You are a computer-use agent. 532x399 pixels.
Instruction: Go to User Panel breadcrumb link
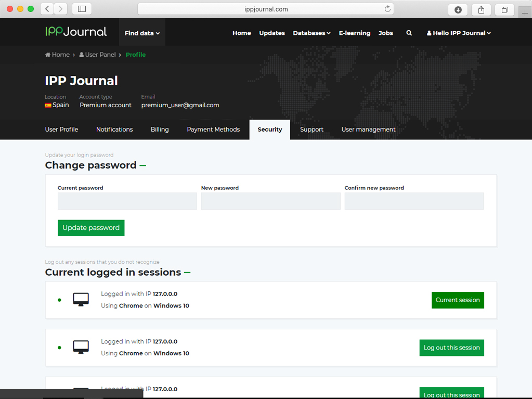click(100, 55)
